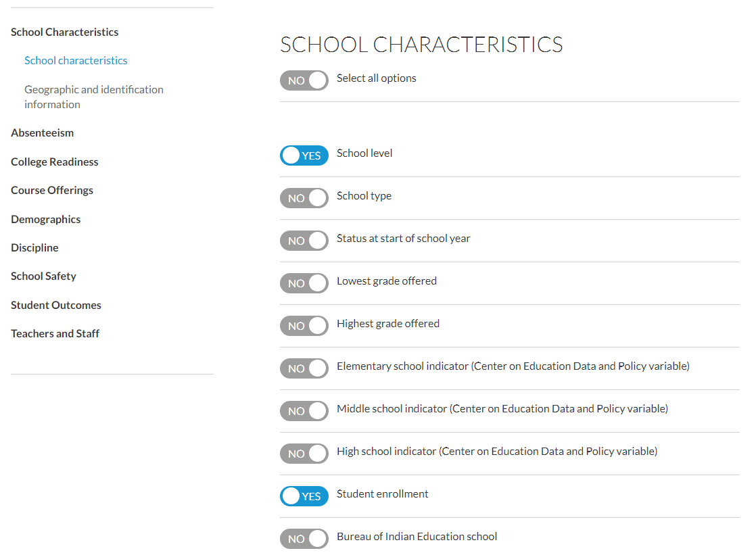
Task: Open Geographic and identification information link
Action: pos(94,97)
